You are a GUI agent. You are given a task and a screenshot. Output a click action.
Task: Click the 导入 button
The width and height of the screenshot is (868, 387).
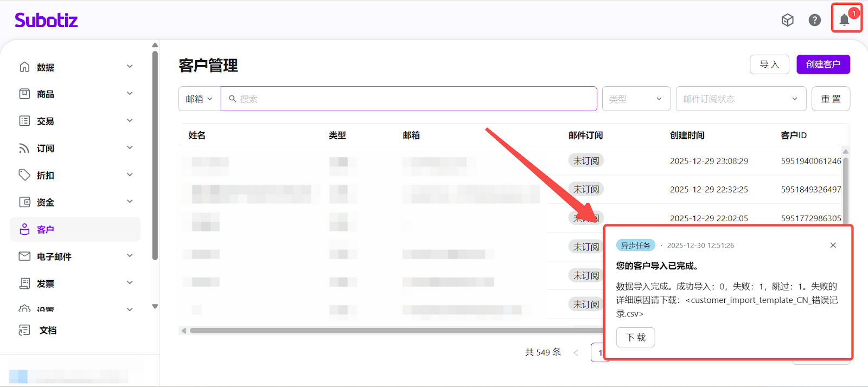(769, 64)
